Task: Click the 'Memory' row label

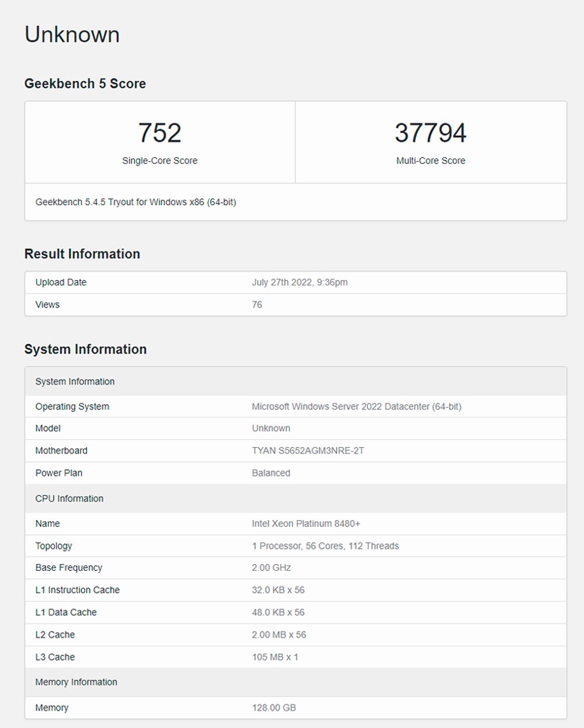Action: coord(51,708)
